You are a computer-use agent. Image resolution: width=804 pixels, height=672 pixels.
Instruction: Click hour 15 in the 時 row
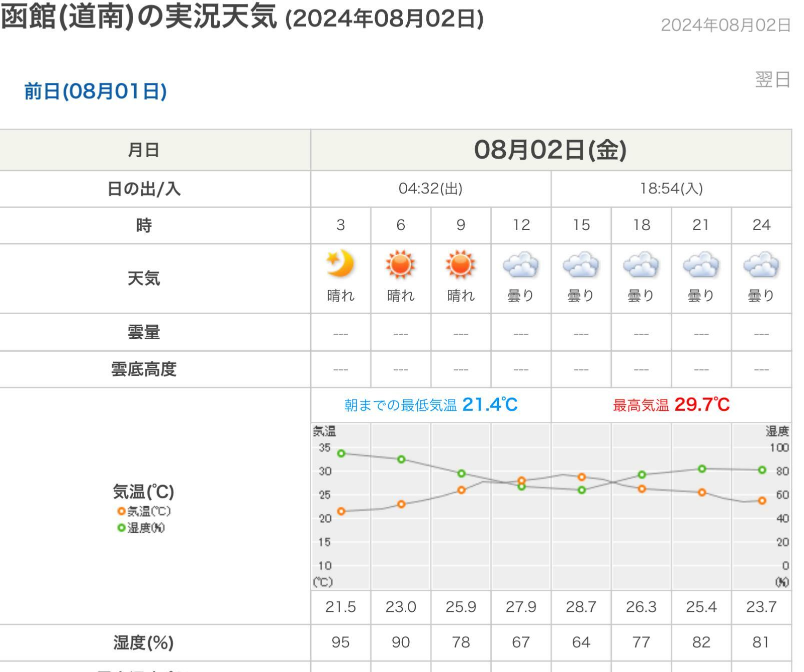pyautogui.click(x=581, y=225)
